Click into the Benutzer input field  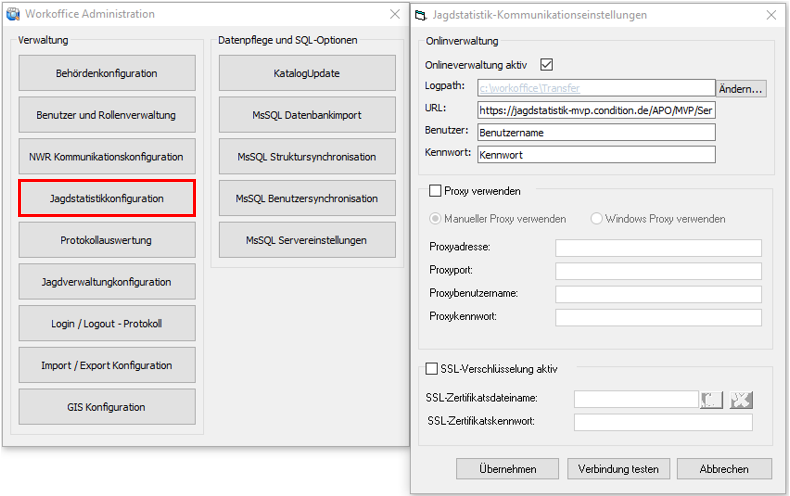(595, 132)
